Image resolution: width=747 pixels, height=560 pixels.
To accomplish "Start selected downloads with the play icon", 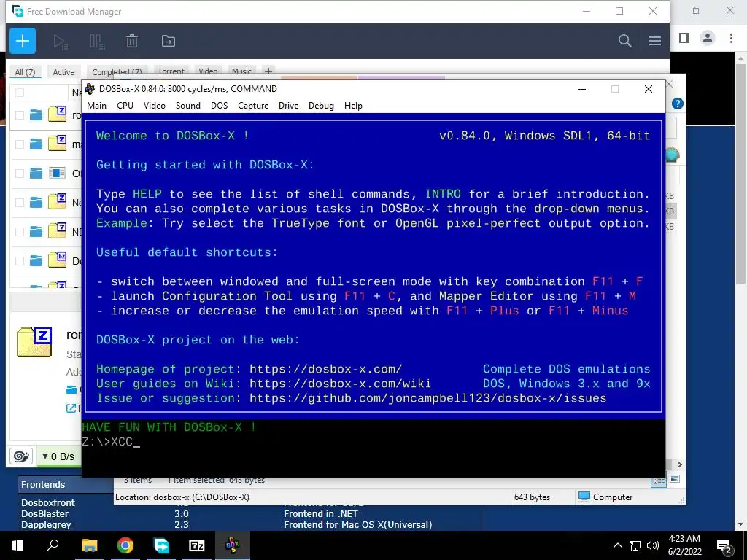I will click(x=60, y=42).
